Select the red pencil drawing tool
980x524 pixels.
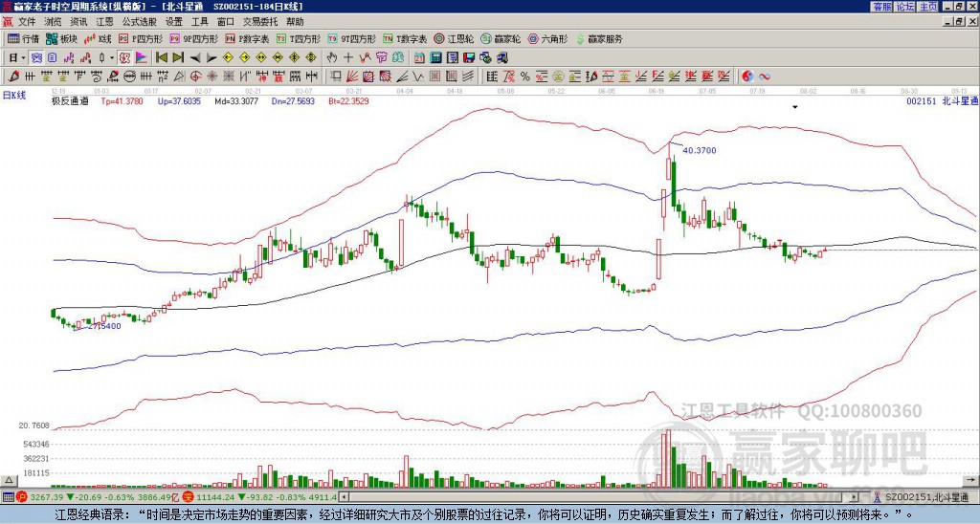pos(13,76)
